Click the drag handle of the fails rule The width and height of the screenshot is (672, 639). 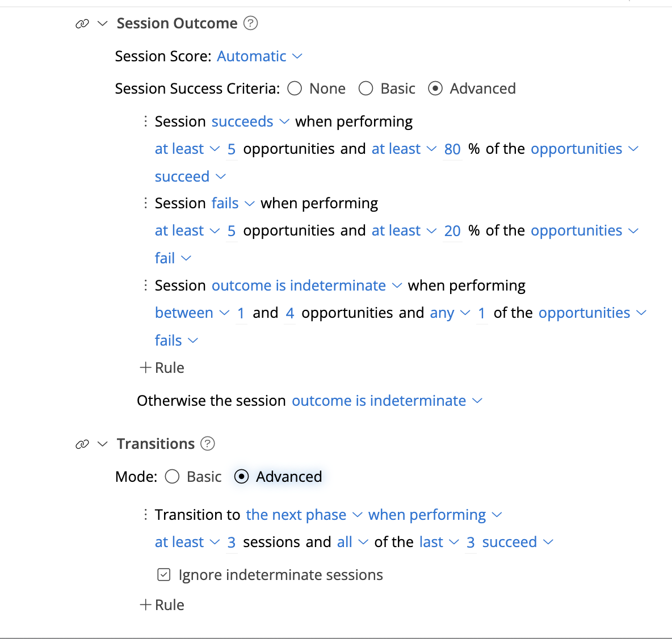(145, 203)
